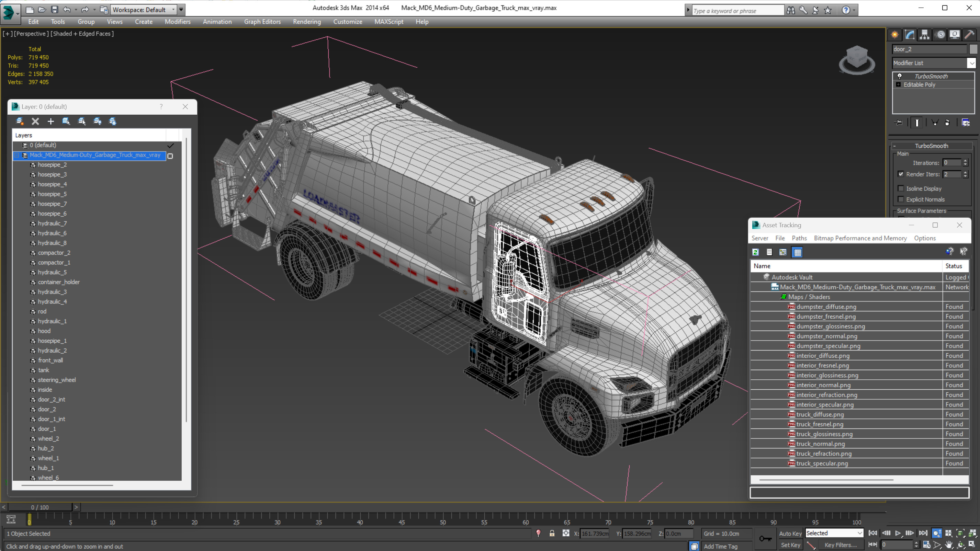Open the quick access toolbar customize arrow
980x551 pixels.
[x=181, y=10]
